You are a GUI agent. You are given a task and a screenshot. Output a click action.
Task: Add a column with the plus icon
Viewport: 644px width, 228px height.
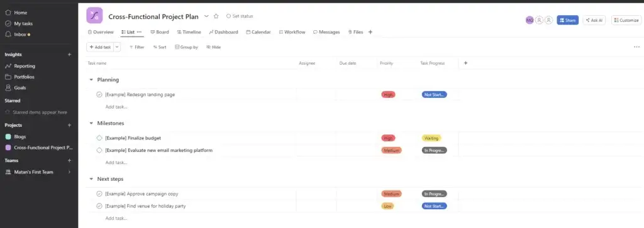pyautogui.click(x=465, y=63)
